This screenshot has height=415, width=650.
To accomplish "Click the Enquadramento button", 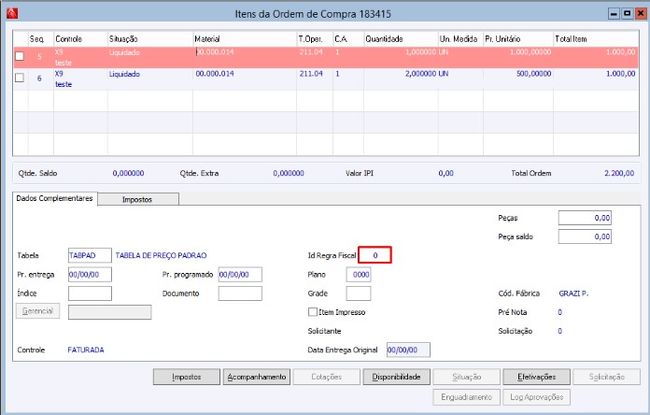I will click(467, 397).
